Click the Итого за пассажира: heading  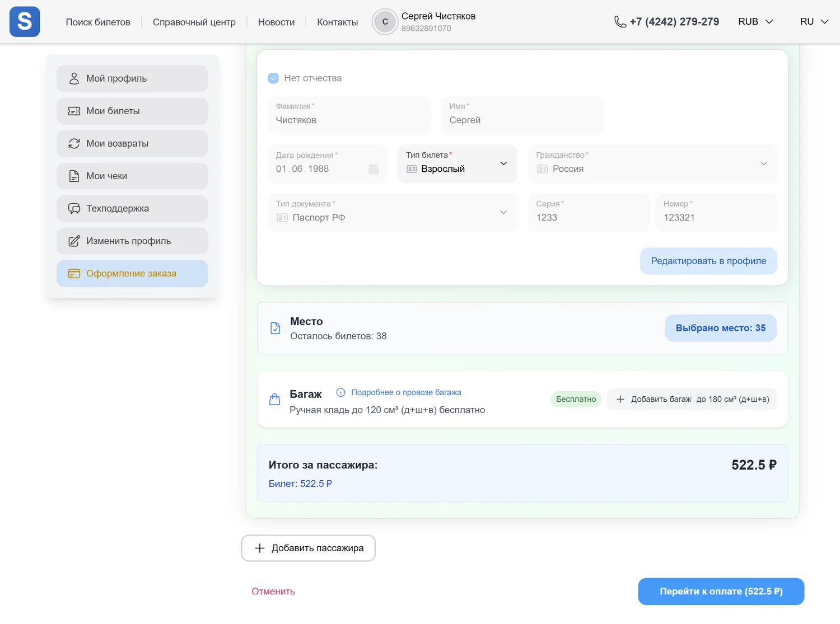coord(323,465)
